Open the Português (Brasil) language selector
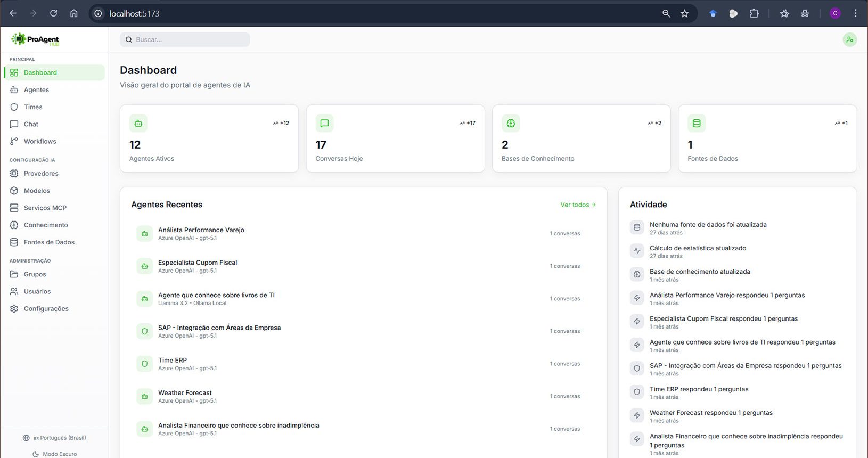868x458 pixels. pos(54,438)
